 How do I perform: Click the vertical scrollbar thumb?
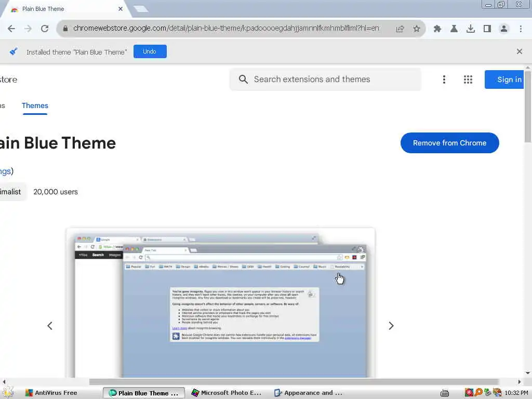click(x=528, y=107)
